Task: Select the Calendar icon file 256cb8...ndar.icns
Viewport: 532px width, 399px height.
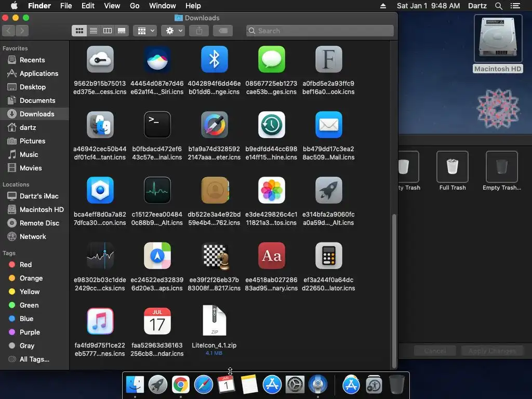Action: point(157,321)
